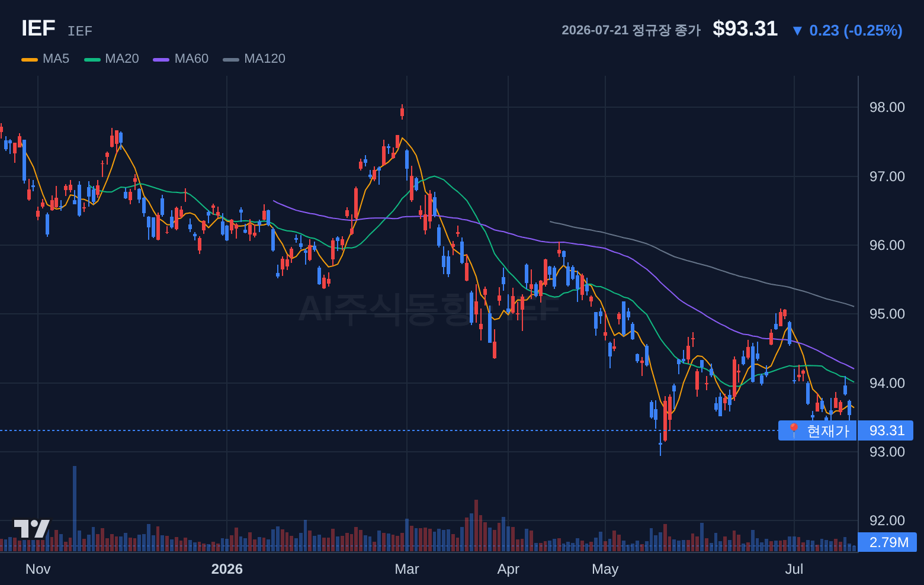Click the highest red candlestick near 98.00
This screenshot has height=585, width=924.
[402, 111]
